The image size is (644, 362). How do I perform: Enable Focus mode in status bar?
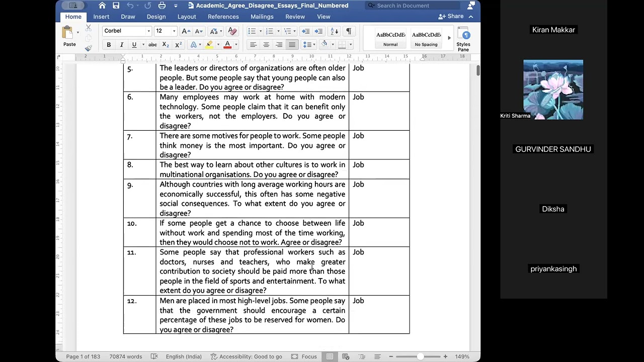304,356
